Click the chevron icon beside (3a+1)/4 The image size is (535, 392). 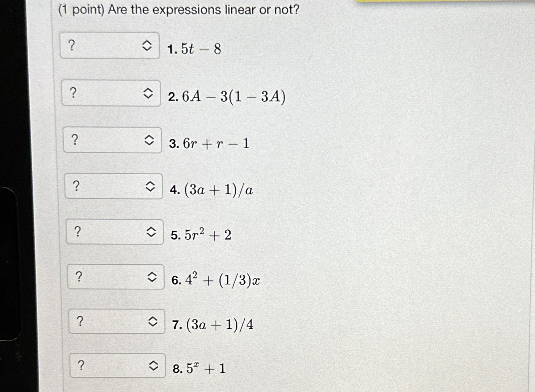pos(154,321)
